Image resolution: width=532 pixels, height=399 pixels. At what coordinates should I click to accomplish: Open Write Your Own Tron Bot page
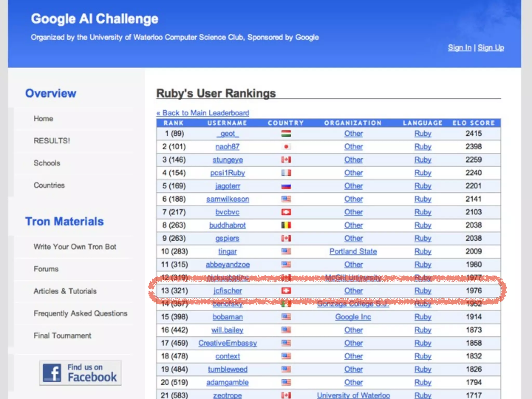(x=75, y=247)
